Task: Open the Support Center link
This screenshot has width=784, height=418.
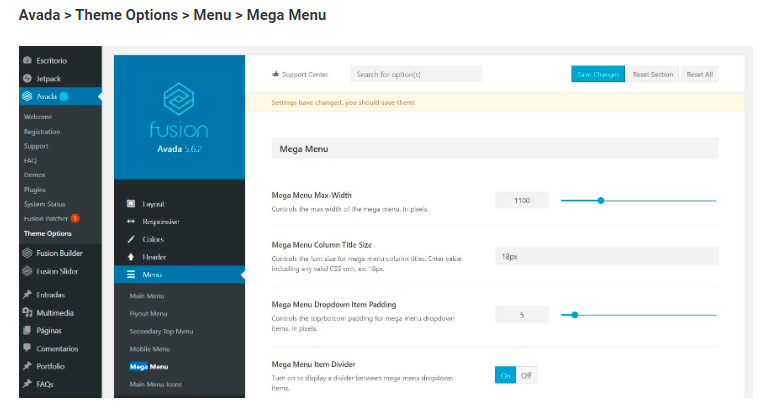Action: pos(305,74)
